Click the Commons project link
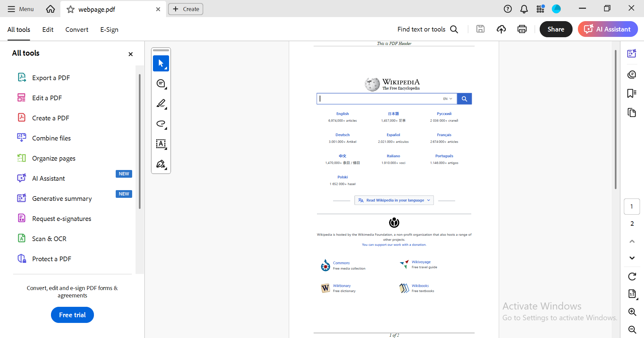The height and width of the screenshot is (338, 644). (x=341, y=263)
